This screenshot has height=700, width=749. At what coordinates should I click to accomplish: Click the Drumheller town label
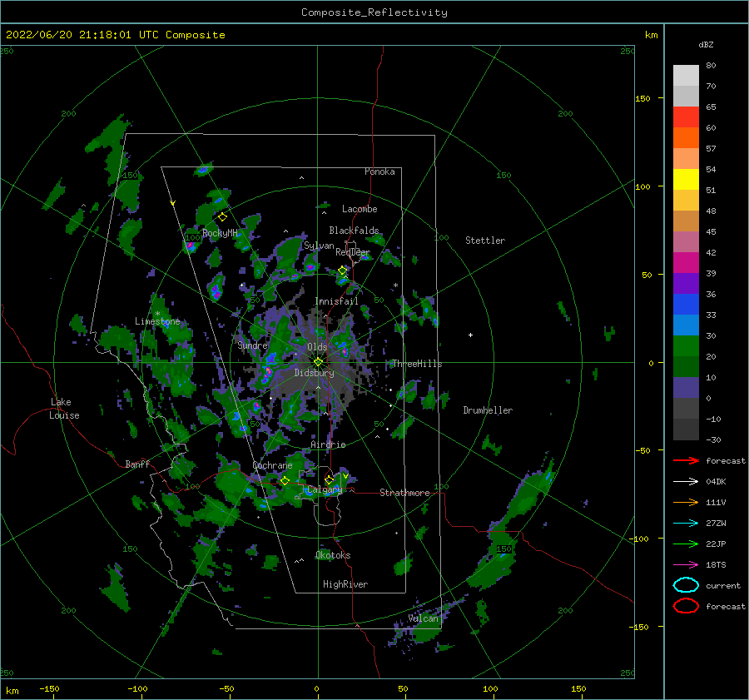click(488, 410)
